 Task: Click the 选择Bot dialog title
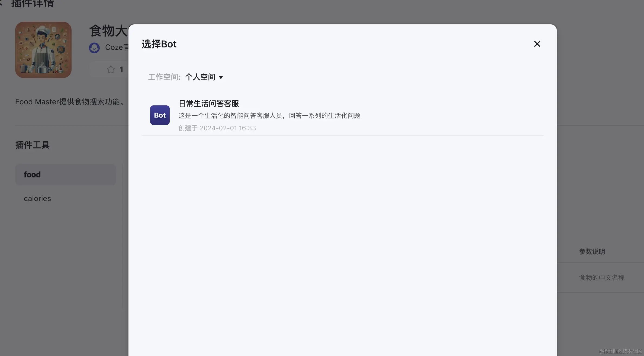click(159, 44)
